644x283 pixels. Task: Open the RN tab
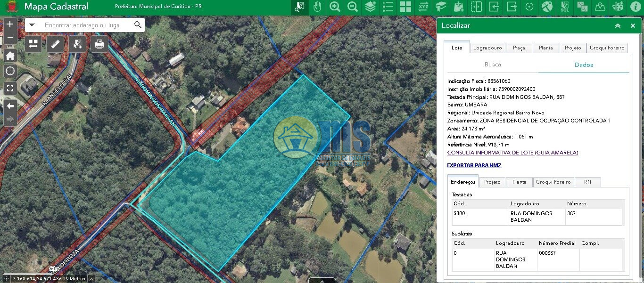(x=587, y=182)
